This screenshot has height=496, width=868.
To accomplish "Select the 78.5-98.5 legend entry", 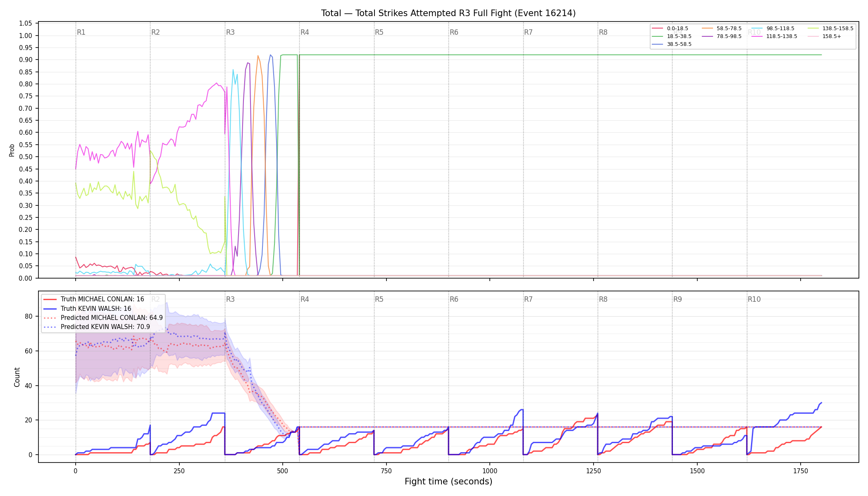I will (722, 36).
